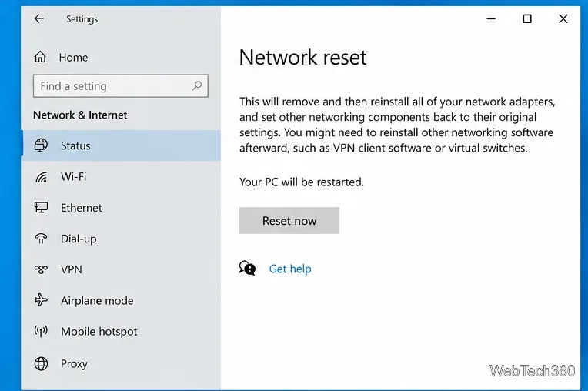Image resolution: width=588 pixels, height=391 pixels.
Task: Focus the Find a setting field
Action: pyautogui.click(x=120, y=86)
